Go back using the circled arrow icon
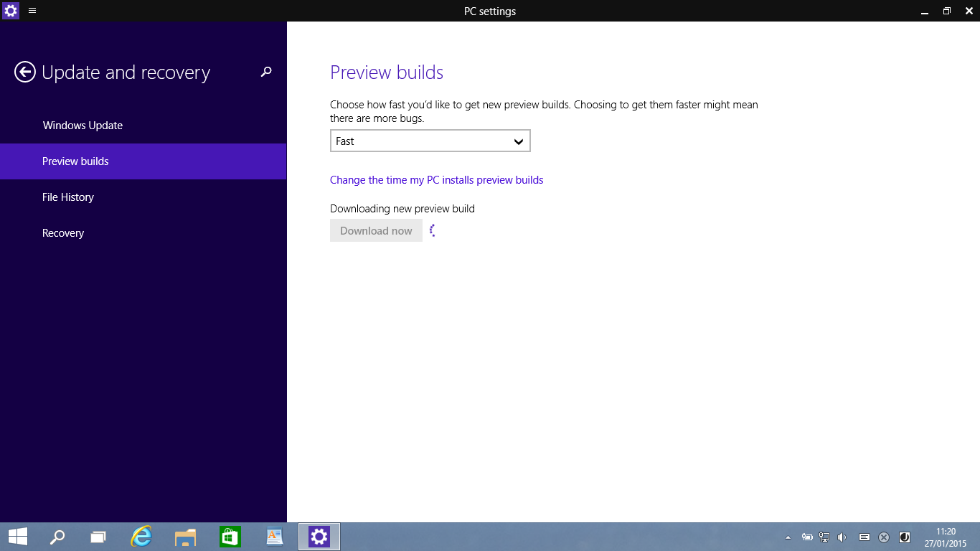Viewport: 980px width, 551px height. click(x=25, y=72)
